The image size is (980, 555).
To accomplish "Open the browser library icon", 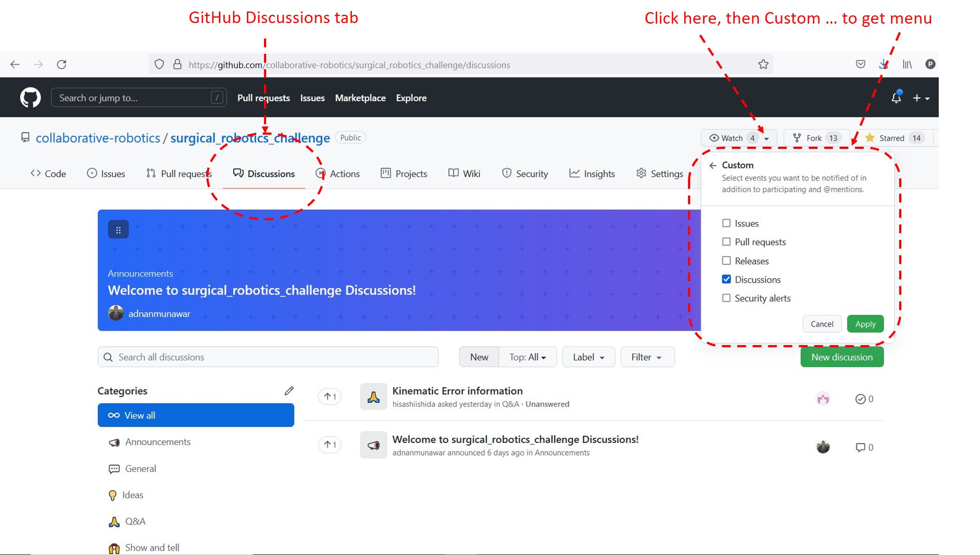I will pos(907,64).
